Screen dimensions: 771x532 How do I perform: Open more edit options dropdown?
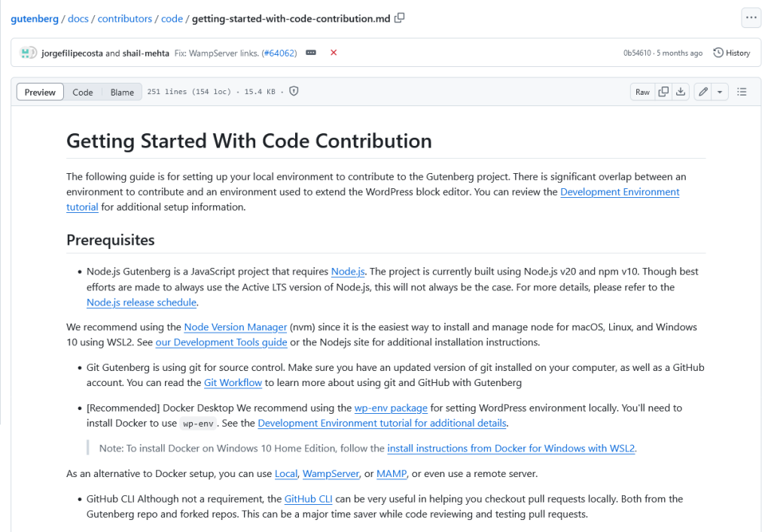pos(721,92)
